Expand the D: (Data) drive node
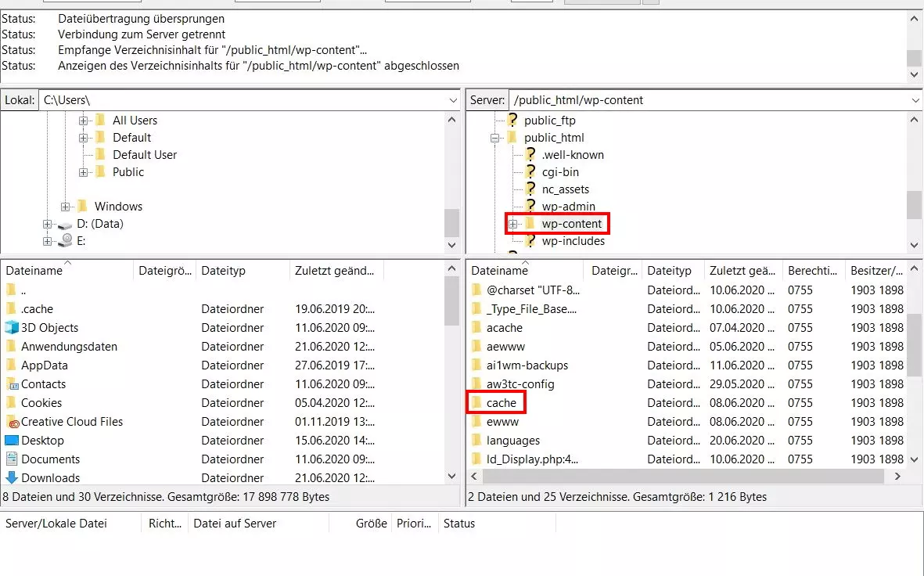This screenshot has height=576, width=924. click(47, 224)
